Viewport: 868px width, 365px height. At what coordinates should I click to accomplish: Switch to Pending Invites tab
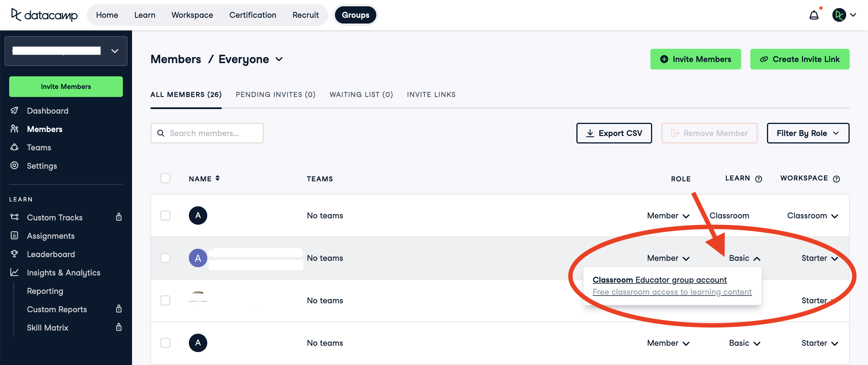pos(275,95)
